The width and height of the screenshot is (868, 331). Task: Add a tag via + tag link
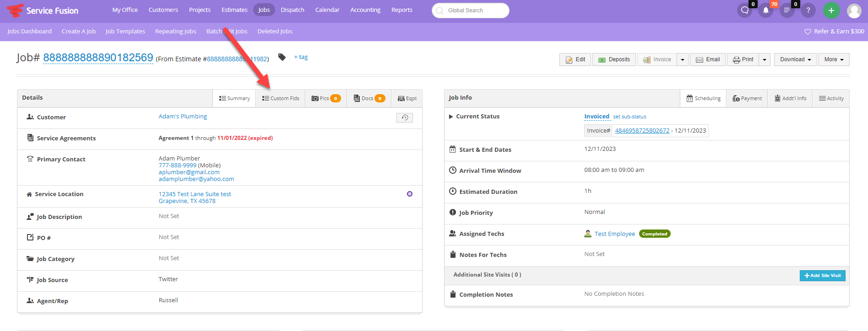(x=301, y=57)
